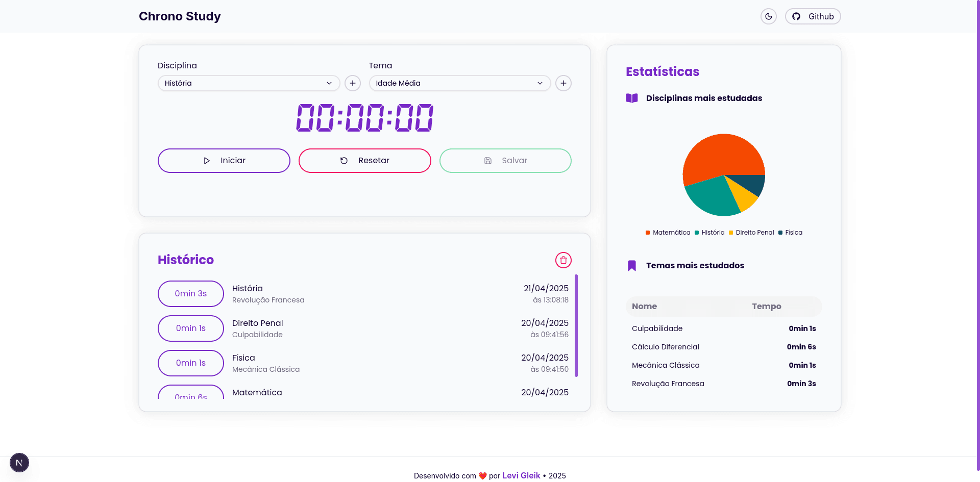Toggle dark mode with the moon icon
980x482 pixels.
pyautogui.click(x=768, y=16)
